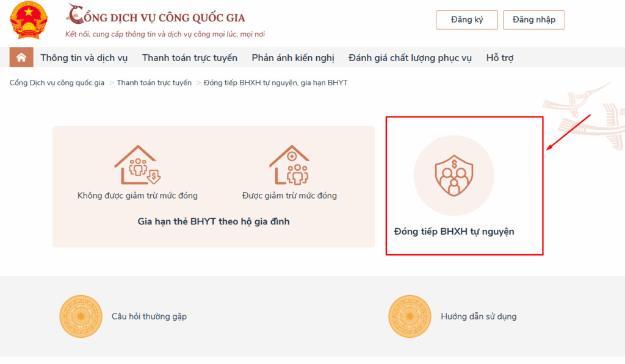
Task: Open 'Đánh giá chất lượng phục vụ' menu
Action: 410,57
